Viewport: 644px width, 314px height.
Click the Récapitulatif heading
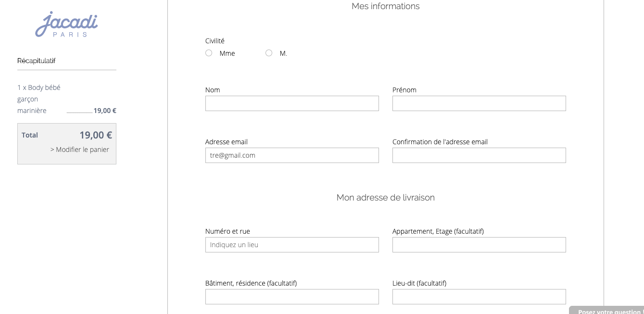(37, 61)
